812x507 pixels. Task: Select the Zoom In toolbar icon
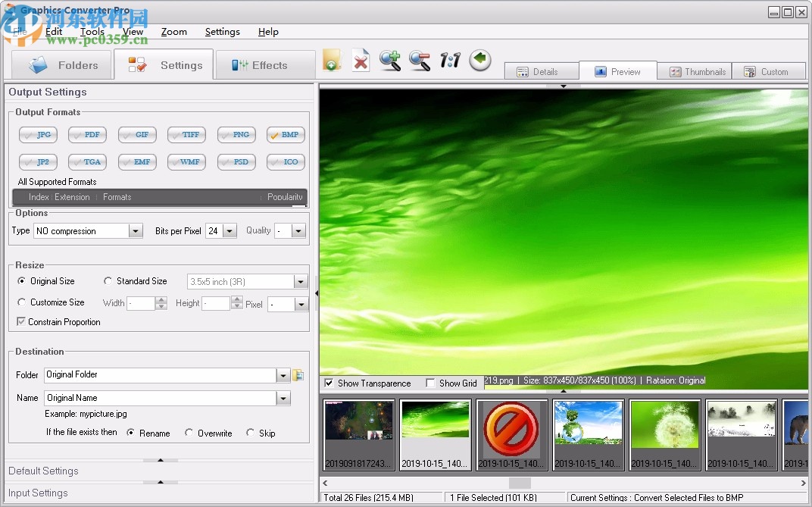pos(390,60)
